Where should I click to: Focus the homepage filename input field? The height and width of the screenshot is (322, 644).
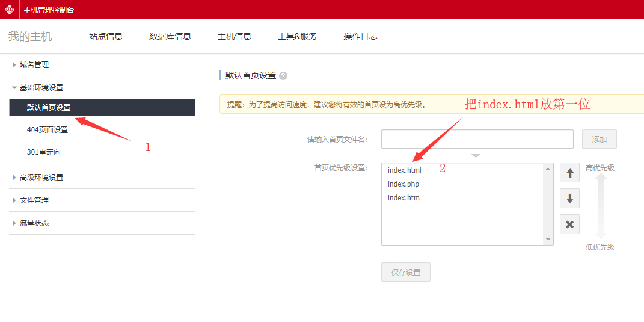(477, 139)
